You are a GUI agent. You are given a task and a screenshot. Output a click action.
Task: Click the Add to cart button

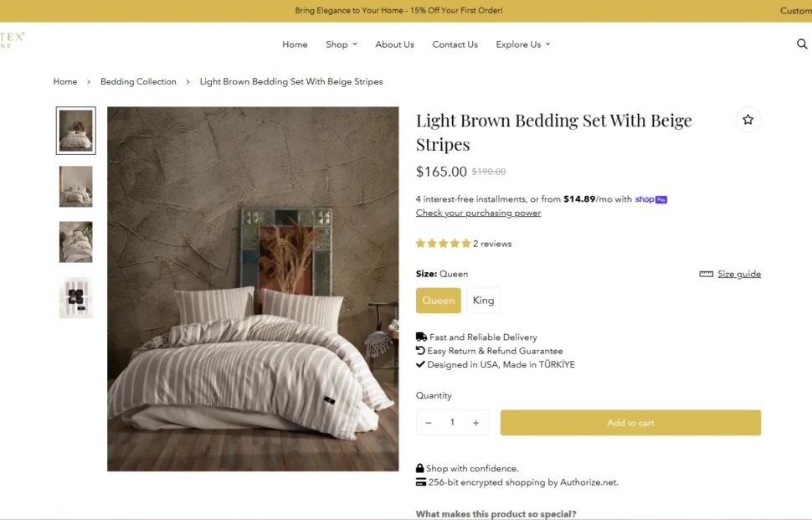pyautogui.click(x=630, y=423)
